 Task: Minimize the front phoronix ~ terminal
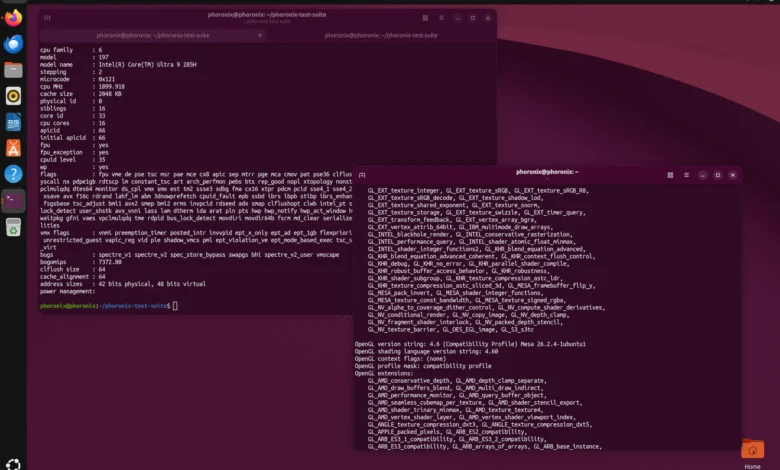click(702, 175)
